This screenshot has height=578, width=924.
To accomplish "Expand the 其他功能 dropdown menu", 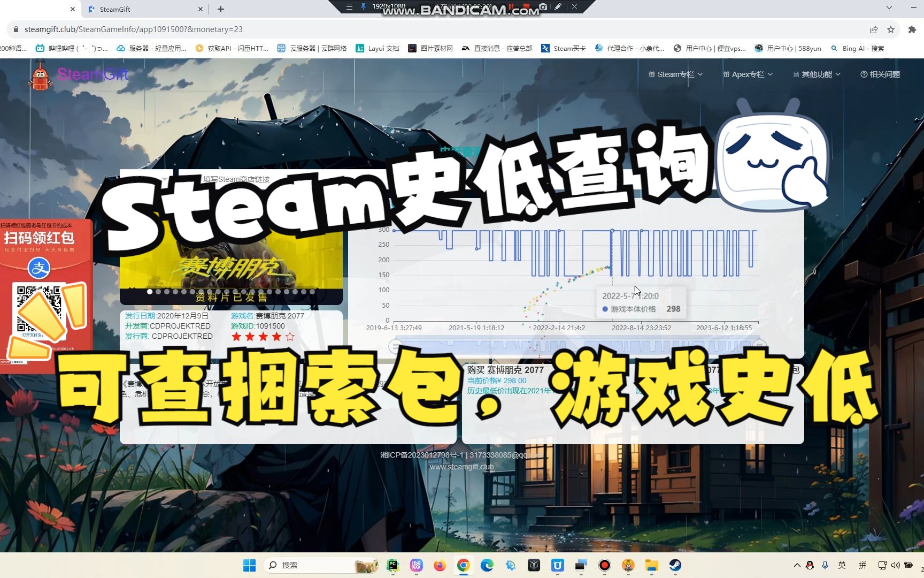I will click(817, 74).
